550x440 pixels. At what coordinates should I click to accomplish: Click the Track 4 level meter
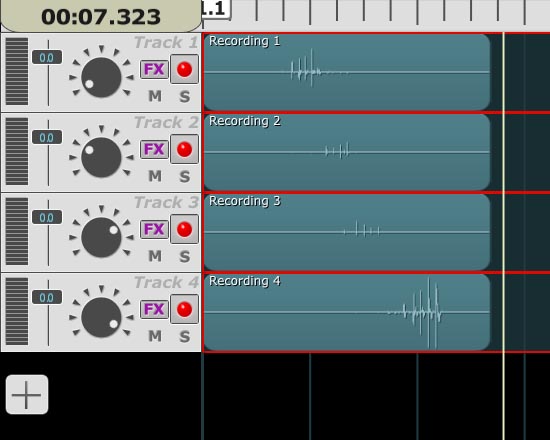coord(17,312)
